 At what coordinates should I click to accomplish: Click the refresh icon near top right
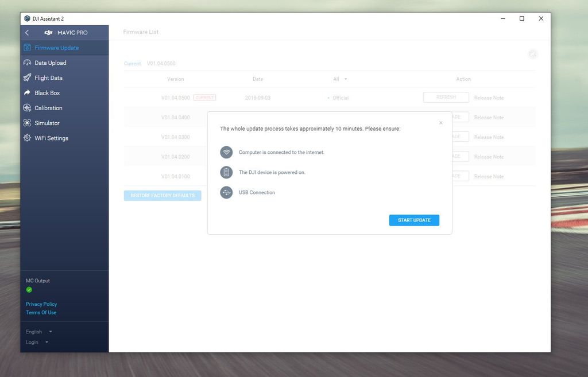533,54
